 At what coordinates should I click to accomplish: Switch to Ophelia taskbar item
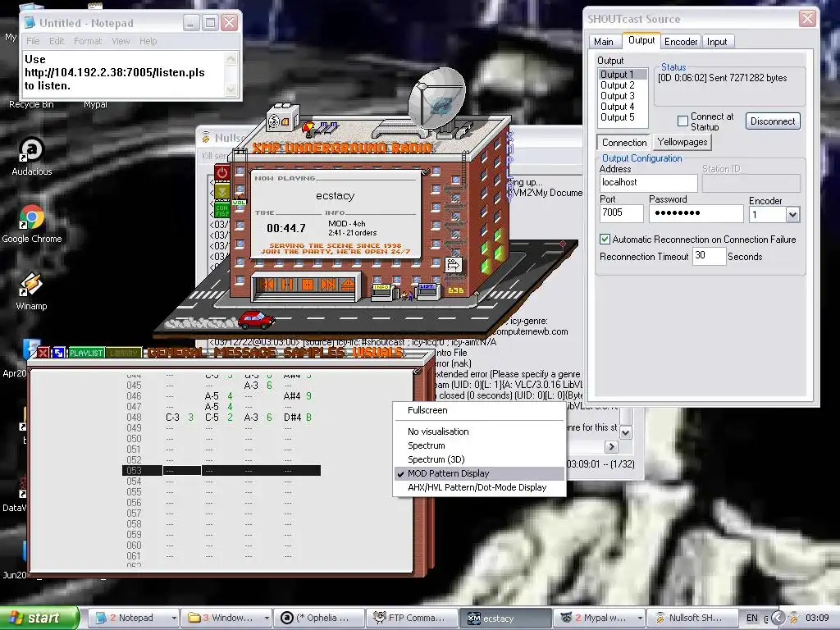pos(319,618)
